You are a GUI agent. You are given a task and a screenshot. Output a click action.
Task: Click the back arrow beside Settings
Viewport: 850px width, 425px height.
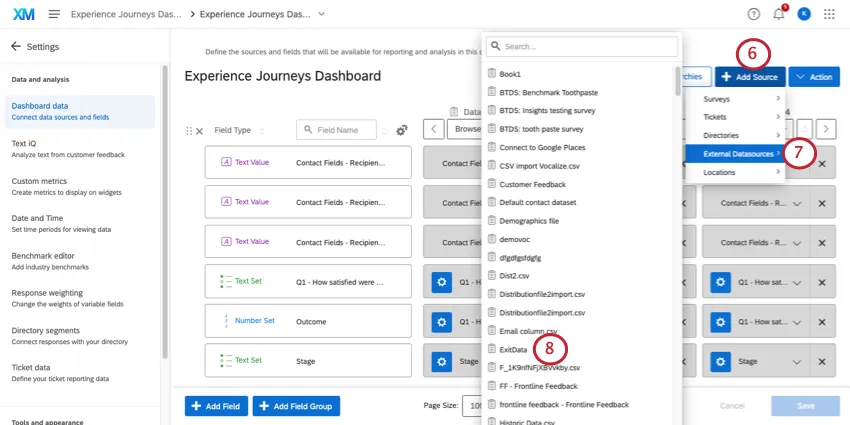point(16,47)
